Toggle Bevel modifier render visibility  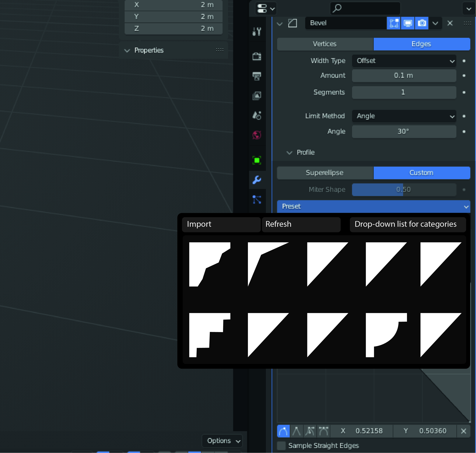click(422, 23)
